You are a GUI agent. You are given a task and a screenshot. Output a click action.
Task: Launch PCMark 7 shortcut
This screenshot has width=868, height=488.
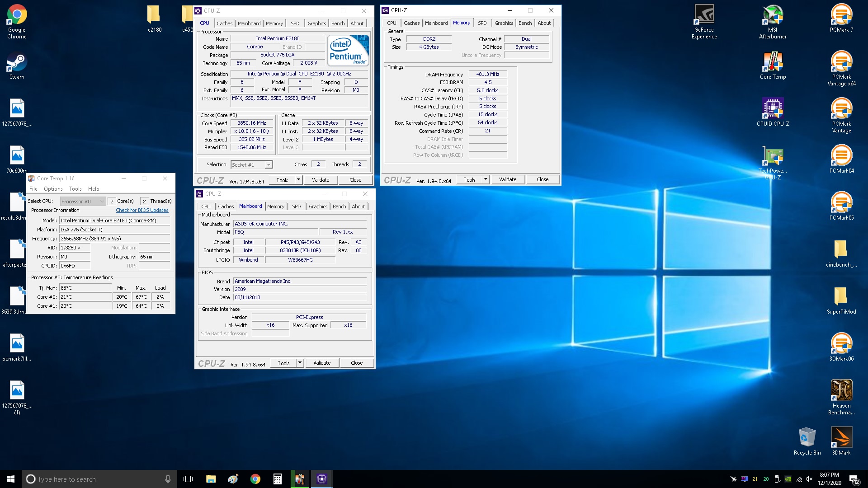click(x=841, y=19)
